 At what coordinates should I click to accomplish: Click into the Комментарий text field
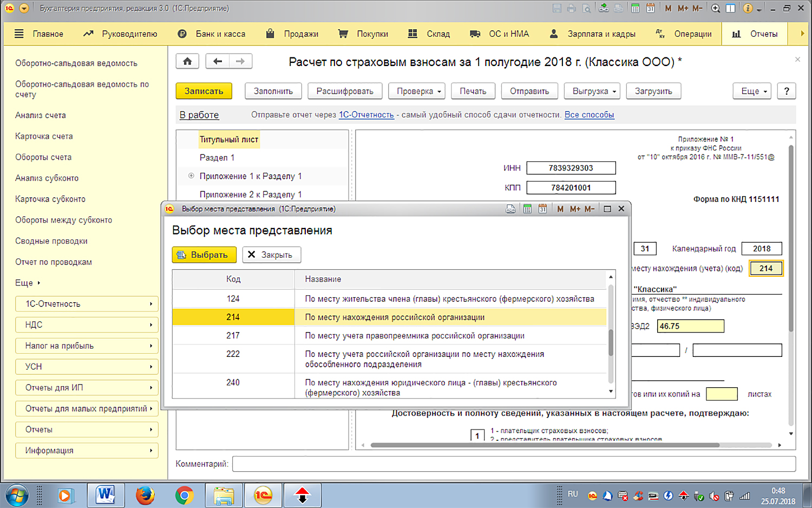513,464
